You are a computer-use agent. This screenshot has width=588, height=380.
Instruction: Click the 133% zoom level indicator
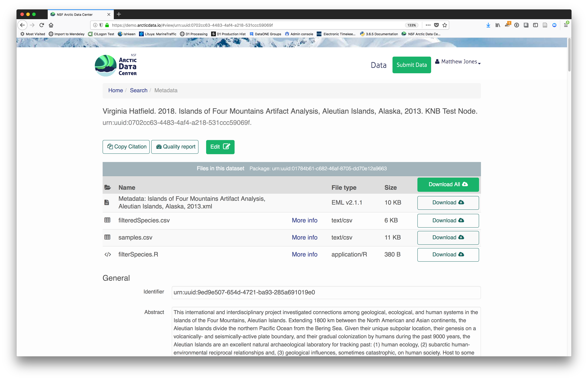tap(412, 25)
